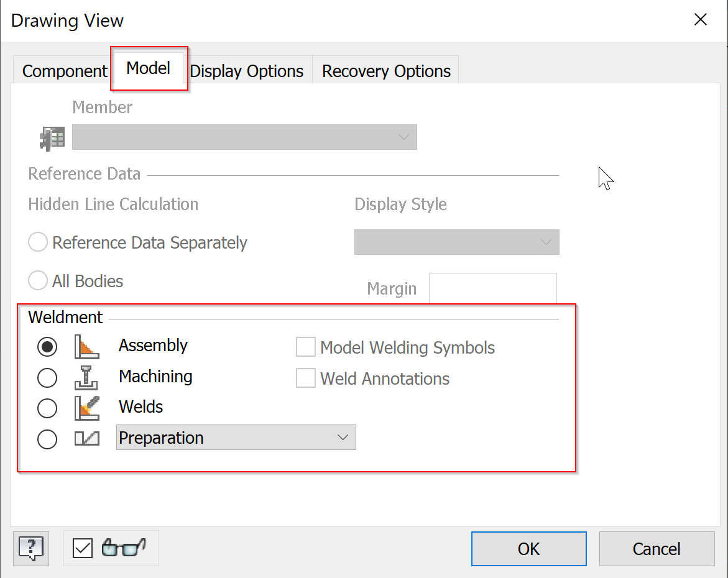Click the Assembly weldment icon

(87, 346)
